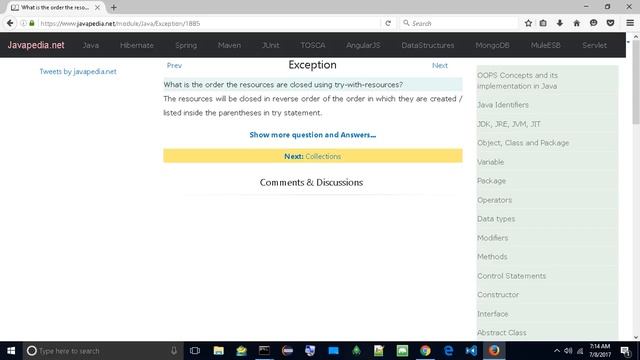Go to the Prev question link
The height and width of the screenshot is (360, 640).
pos(174,65)
